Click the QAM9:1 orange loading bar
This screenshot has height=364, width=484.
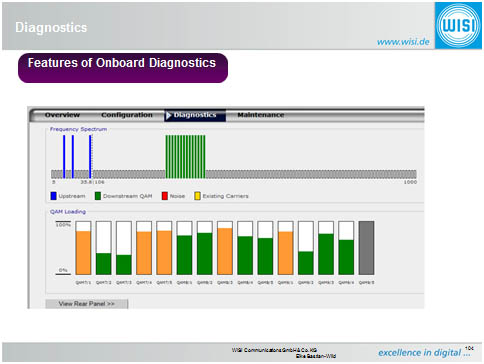[286, 253]
